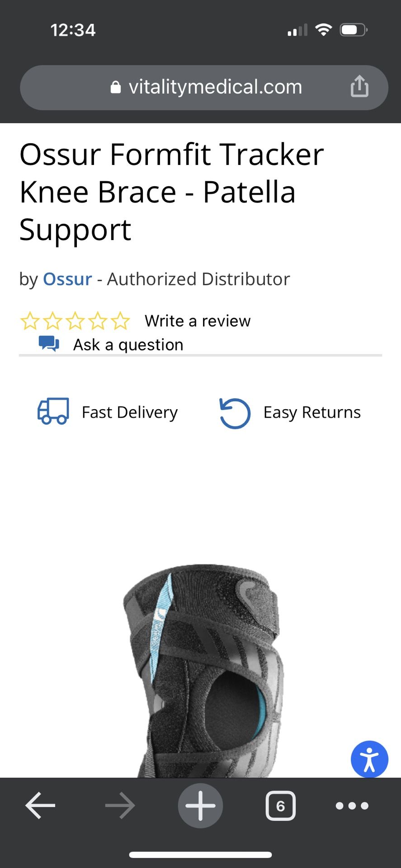Open the three-dot browser menu

(x=352, y=805)
